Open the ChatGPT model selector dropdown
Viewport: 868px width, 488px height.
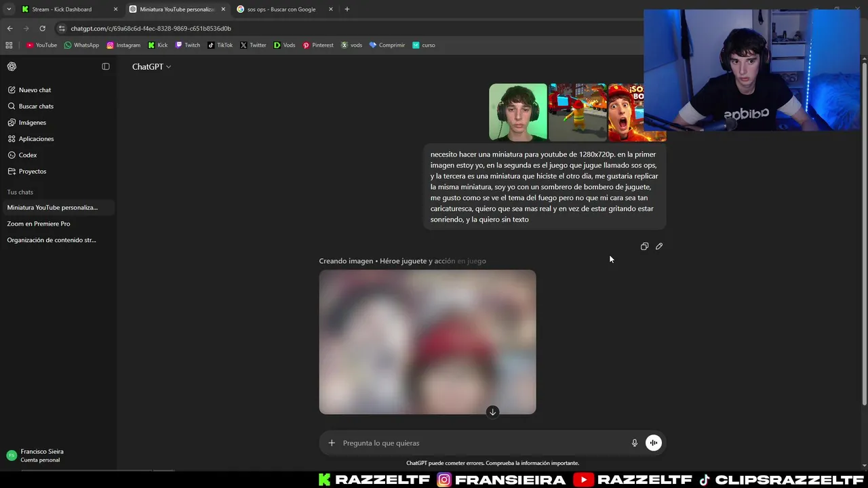pos(151,66)
